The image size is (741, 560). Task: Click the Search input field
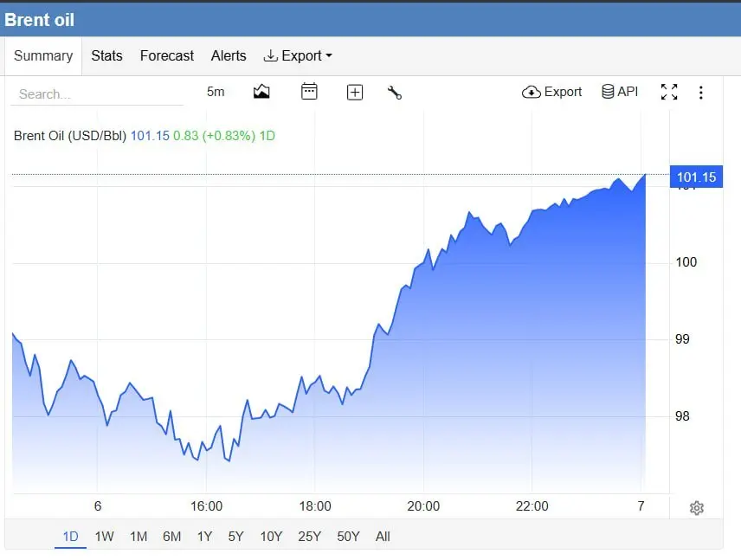pyautogui.click(x=97, y=94)
